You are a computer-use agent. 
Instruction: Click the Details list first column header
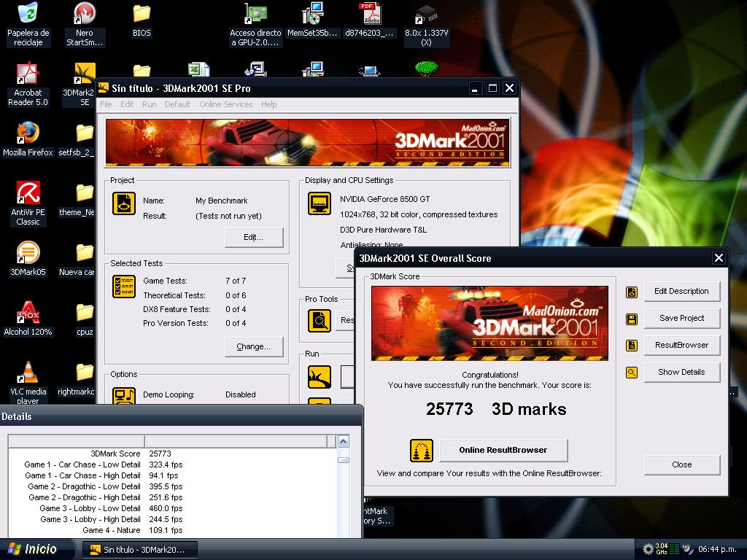click(76, 441)
